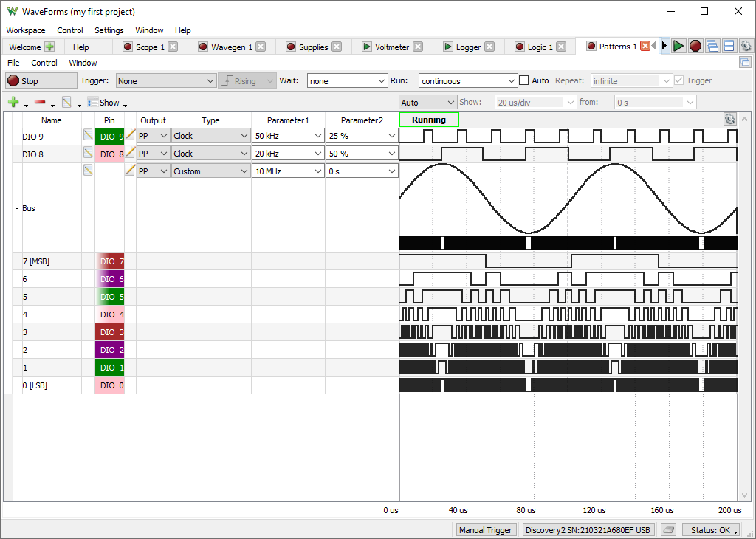Image resolution: width=756 pixels, height=539 pixels.
Task: Open the DIO 9 frequency 50 kHz dropdown
Action: click(x=288, y=136)
